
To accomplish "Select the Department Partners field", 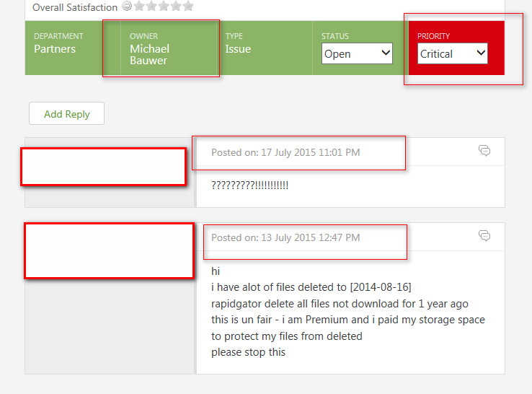I will coord(55,49).
